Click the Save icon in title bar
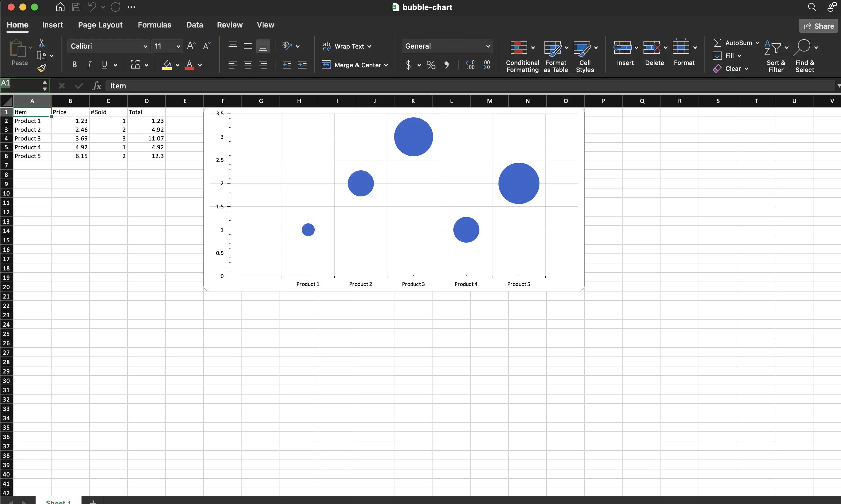Viewport: 841px width, 504px height. pos(76,7)
